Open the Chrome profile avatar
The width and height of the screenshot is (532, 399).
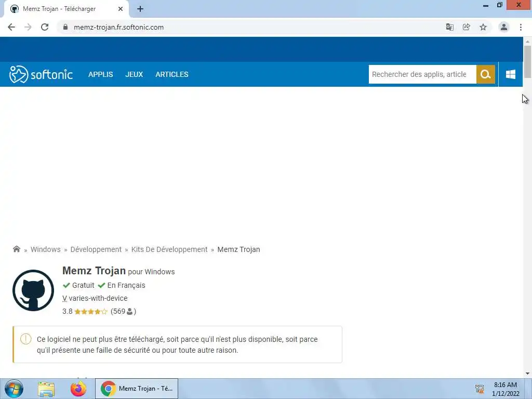tap(504, 27)
